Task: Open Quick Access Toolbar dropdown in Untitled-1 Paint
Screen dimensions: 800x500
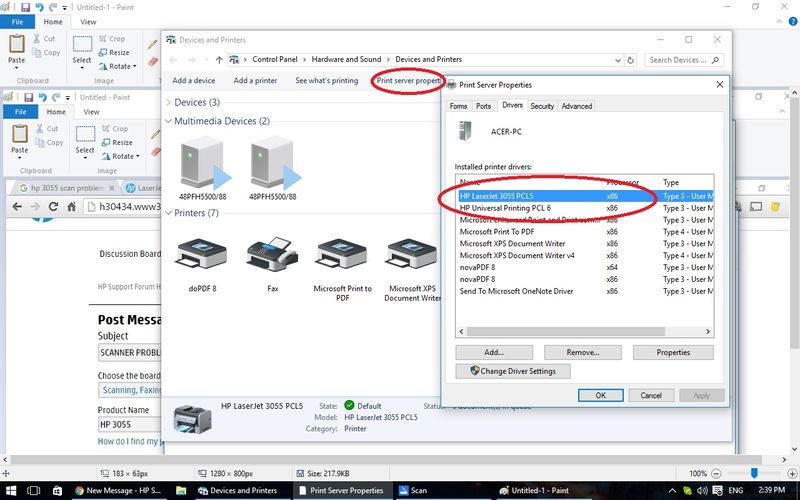Action: point(65,8)
